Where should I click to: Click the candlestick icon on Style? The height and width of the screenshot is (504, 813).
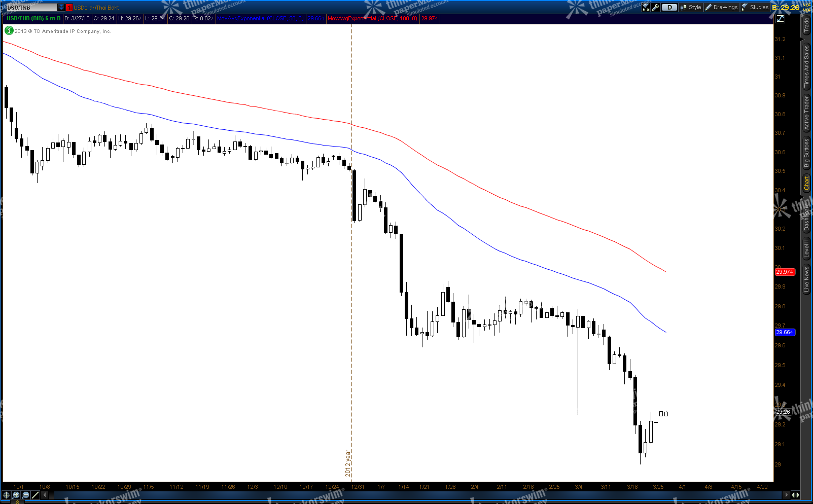coord(684,7)
